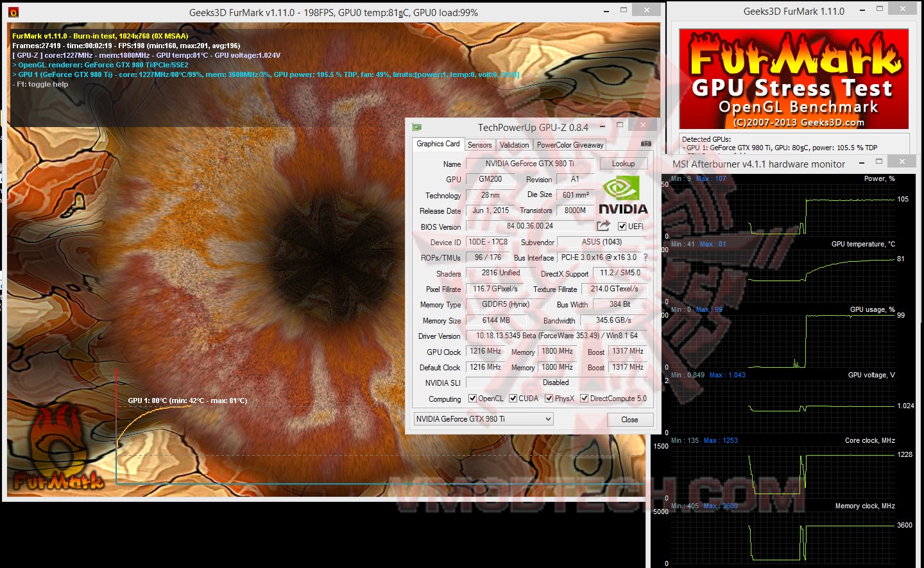Maximize the FurMark burn-in test window
This screenshot has height=568, width=924.
coord(623,10)
